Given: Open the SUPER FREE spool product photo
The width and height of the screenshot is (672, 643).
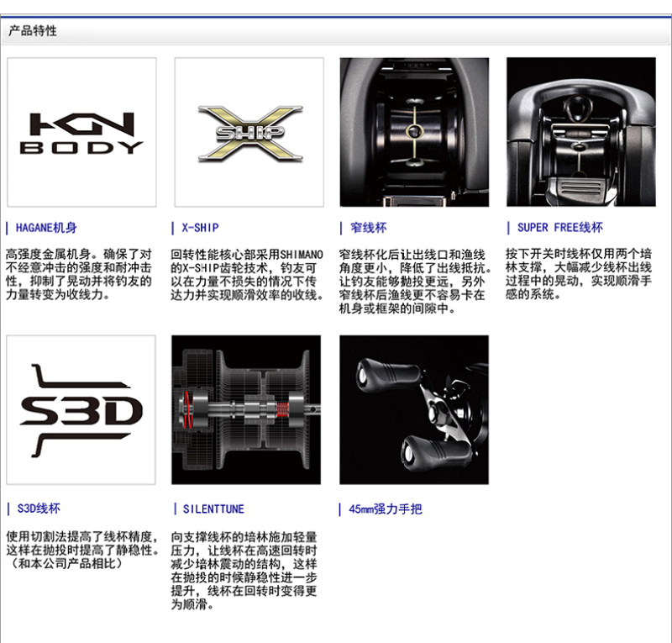Looking at the screenshot, I should pyautogui.click(x=580, y=132).
